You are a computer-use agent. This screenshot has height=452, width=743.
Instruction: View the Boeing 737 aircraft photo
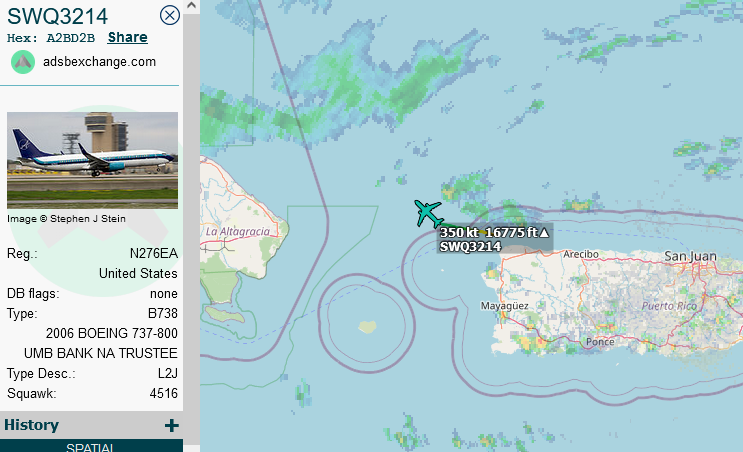[92, 160]
